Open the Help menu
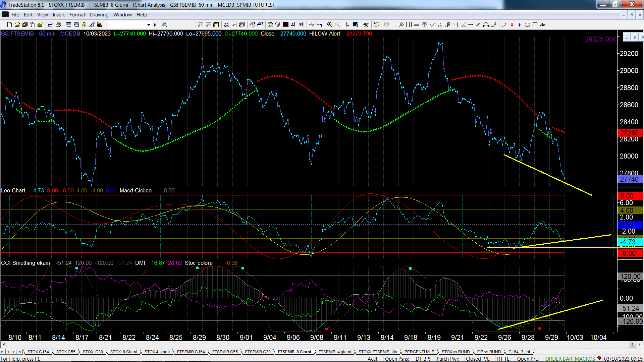The image size is (644, 362). click(142, 14)
